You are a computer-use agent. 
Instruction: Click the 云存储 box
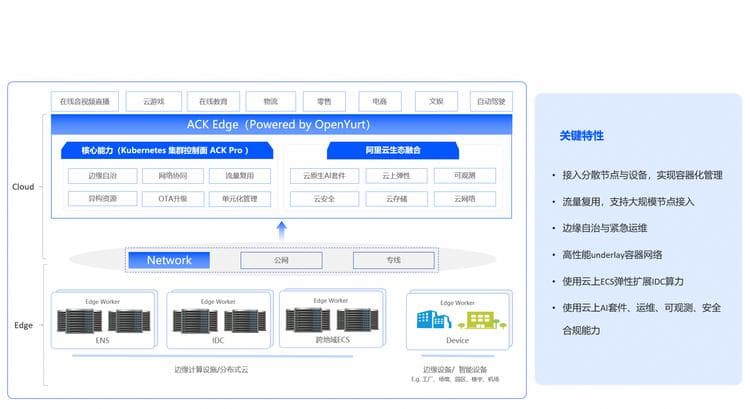[x=397, y=199]
